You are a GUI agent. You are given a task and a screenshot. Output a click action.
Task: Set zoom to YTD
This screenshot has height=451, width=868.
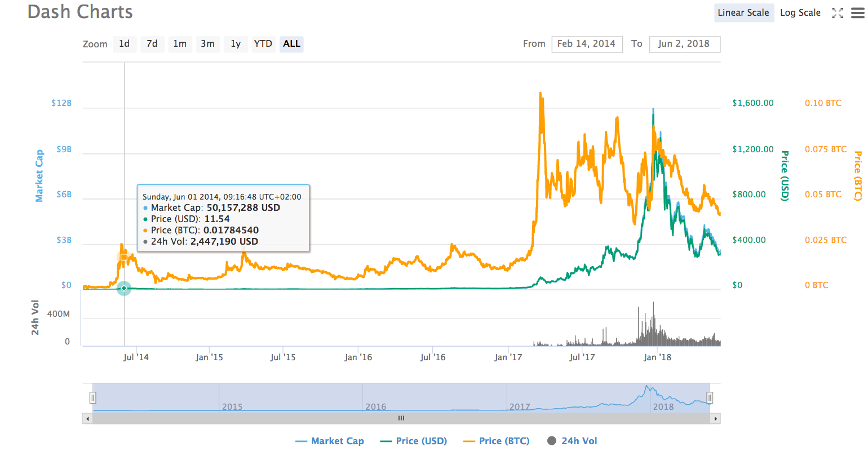[x=263, y=44]
